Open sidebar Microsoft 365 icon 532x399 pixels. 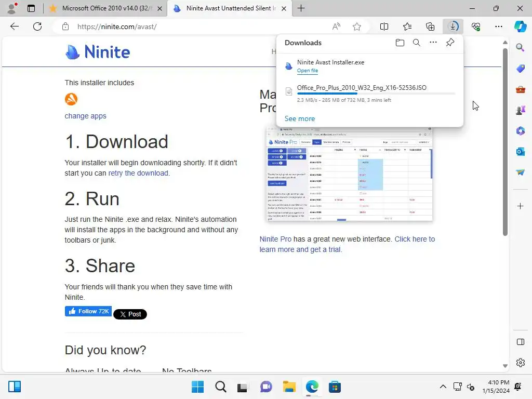tap(520, 130)
